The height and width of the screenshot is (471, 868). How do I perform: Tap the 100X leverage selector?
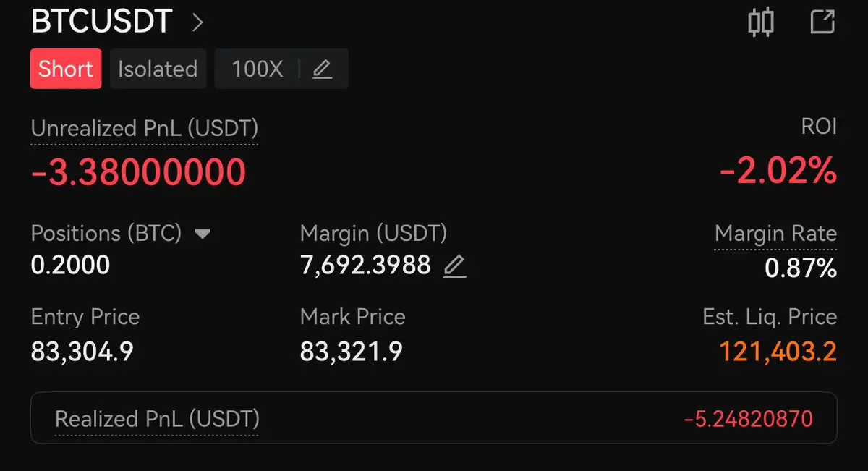tap(258, 69)
